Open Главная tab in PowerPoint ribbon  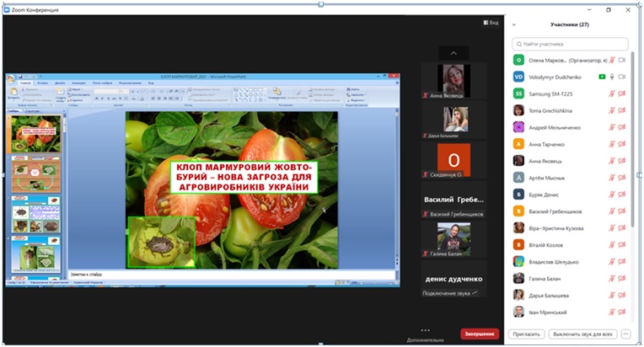tap(25, 83)
